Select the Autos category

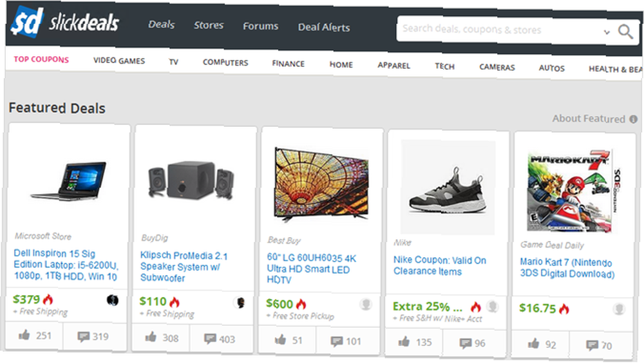click(x=552, y=68)
